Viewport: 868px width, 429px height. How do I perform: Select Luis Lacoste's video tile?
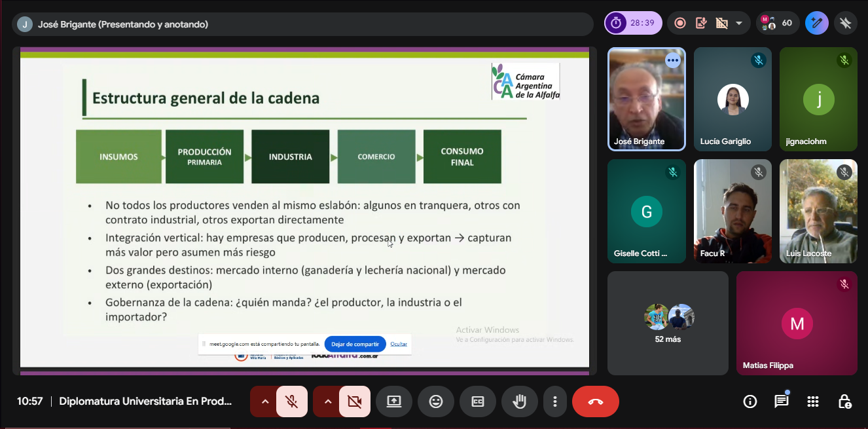point(818,211)
